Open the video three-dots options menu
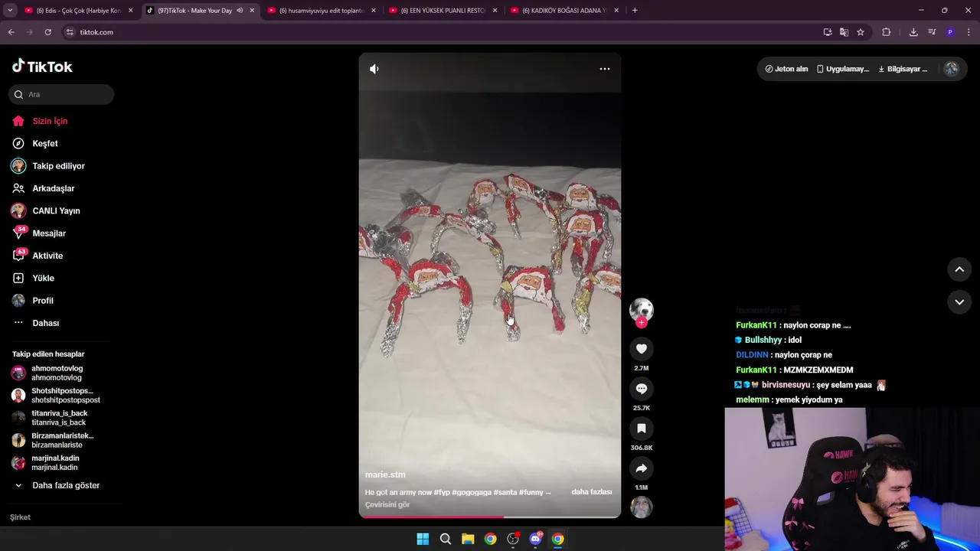Image resolution: width=980 pixels, height=551 pixels. tap(604, 69)
